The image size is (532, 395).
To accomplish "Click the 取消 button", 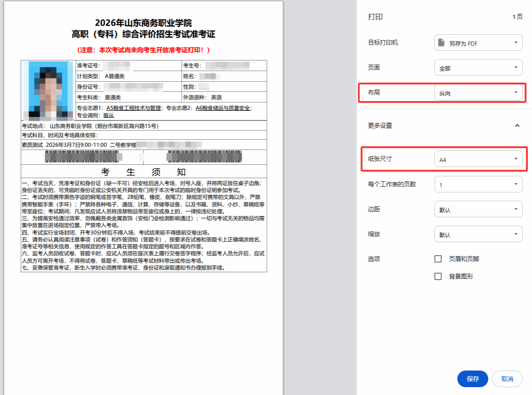I will tap(507, 379).
